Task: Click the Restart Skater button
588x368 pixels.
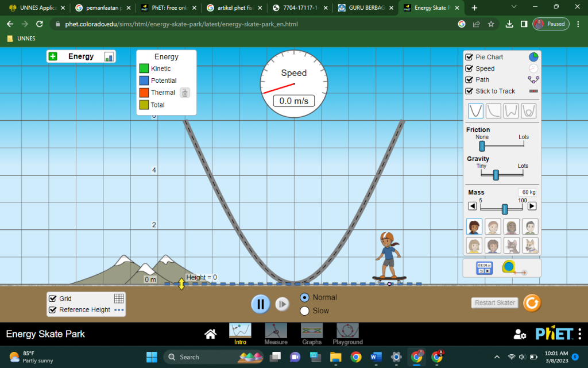Action: tap(494, 303)
